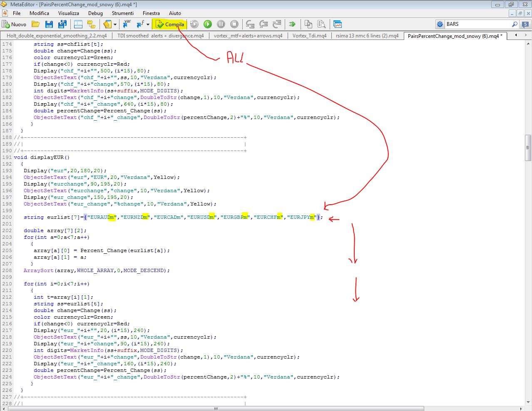Click the Nuovo new file button
Viewport: 532px width, 411px height.
coord(14,24)
